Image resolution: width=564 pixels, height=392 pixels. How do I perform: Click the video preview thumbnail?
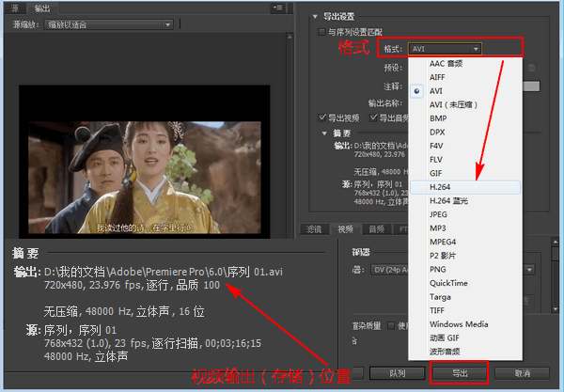pos(144,178)
